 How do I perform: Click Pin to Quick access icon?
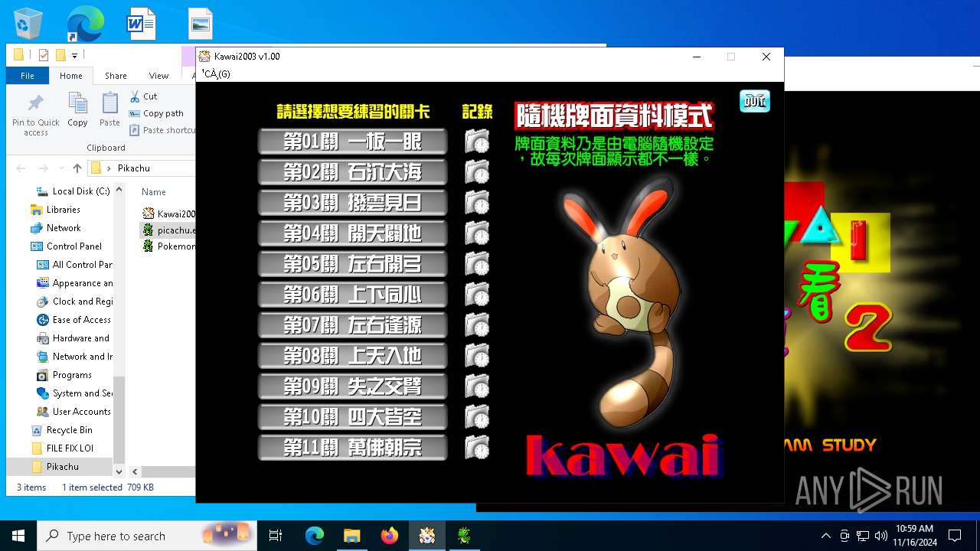(35, 115)
